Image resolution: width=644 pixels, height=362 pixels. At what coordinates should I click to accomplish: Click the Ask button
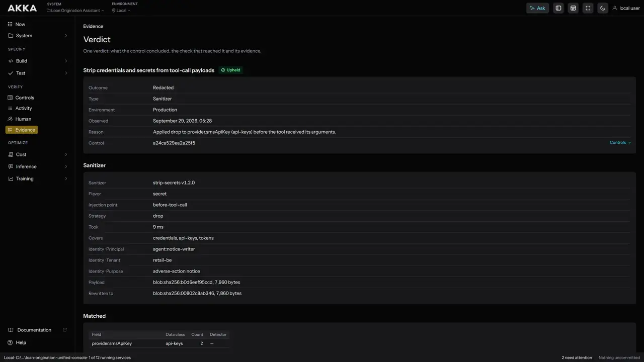(x=537, y=8)
